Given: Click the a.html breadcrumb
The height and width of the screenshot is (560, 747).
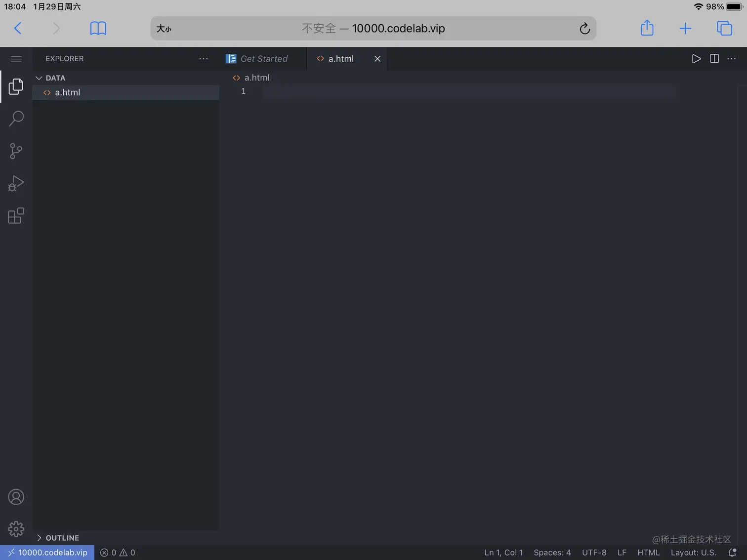Looking at the screenshot, I should click(x=251, y=78).
